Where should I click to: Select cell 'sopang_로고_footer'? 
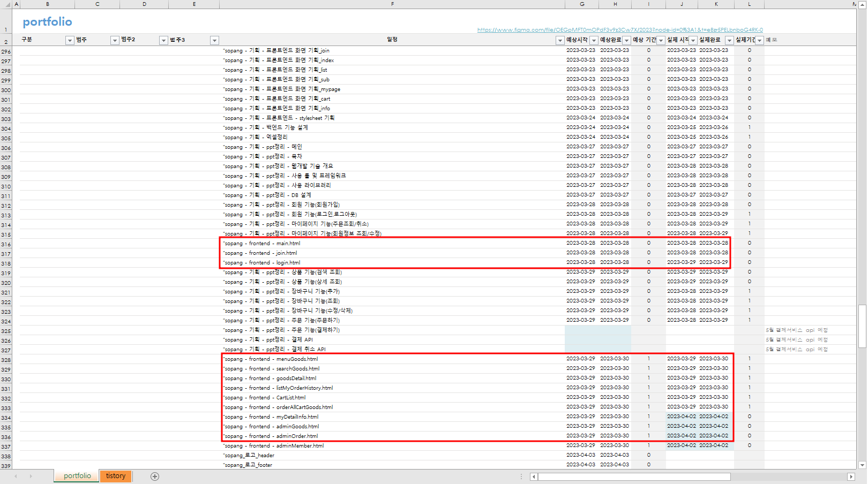392,465
